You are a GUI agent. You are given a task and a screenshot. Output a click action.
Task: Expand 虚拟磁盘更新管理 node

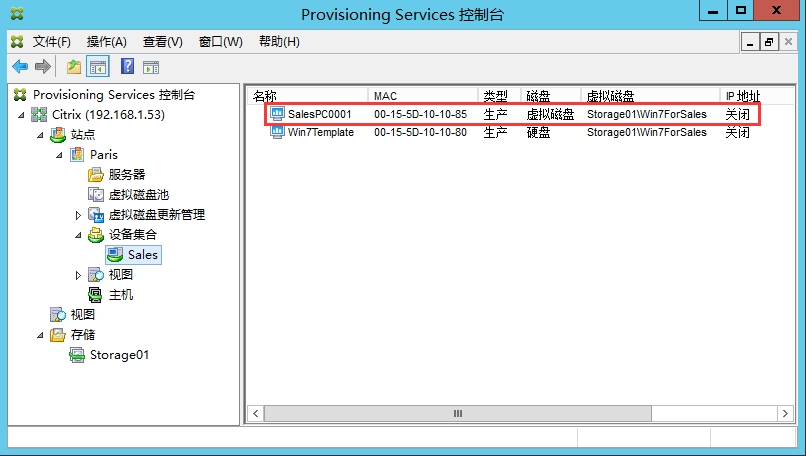point(78,215)
